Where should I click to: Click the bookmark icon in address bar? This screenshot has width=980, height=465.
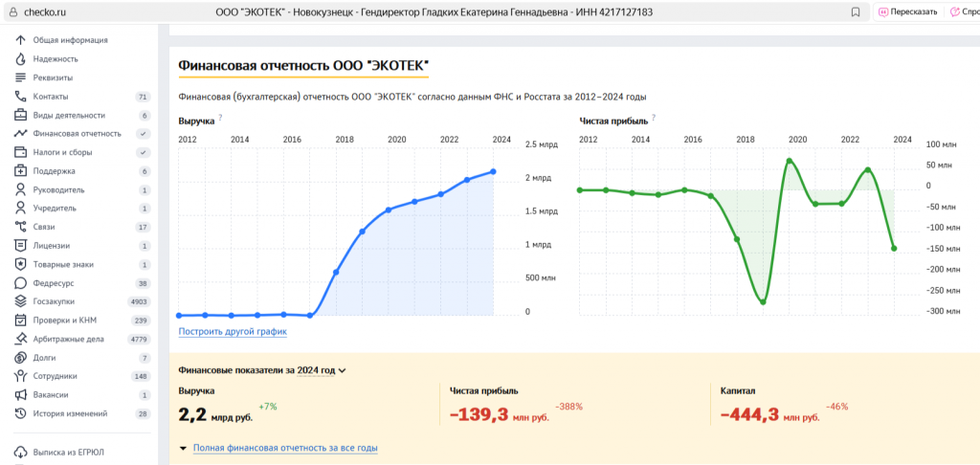[855, 12]
